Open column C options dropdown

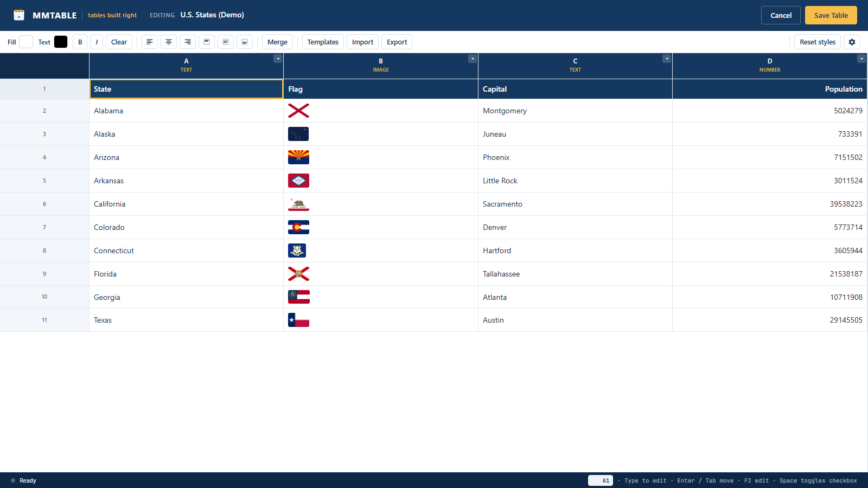click(667, 59)
